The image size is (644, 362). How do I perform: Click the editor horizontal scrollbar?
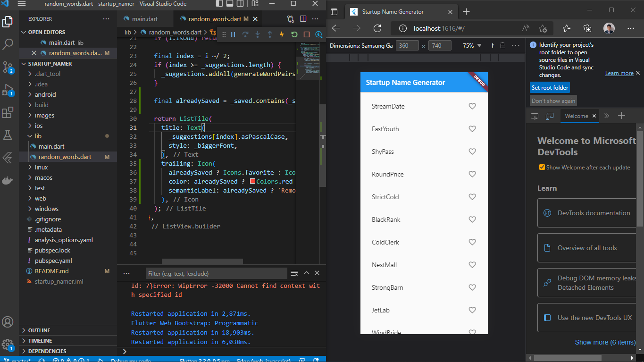click(202, 261)
